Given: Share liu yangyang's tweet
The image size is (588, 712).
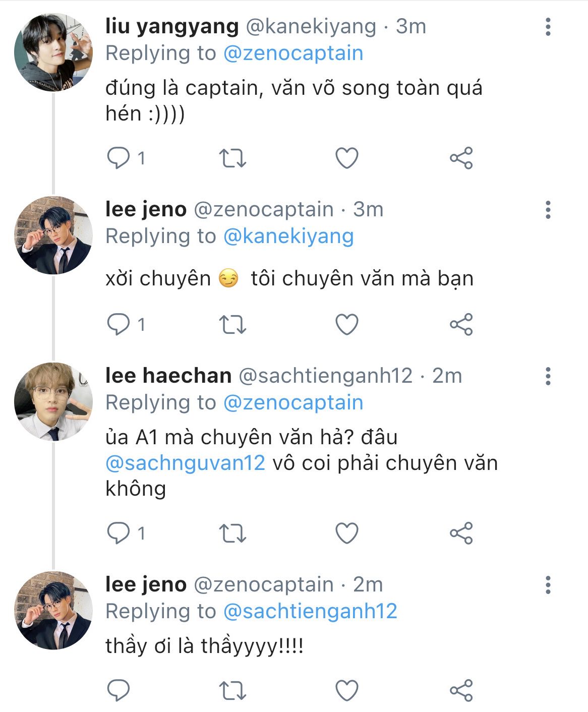Looking at the screenshot, I should [461, 158].
